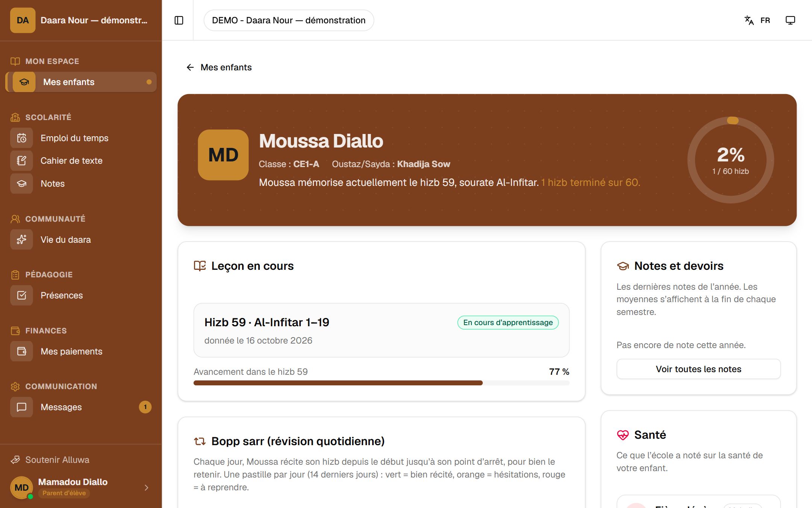Click the hizb 59 progress bar
Screen dimensions: 812x508
tap(381, 383)
